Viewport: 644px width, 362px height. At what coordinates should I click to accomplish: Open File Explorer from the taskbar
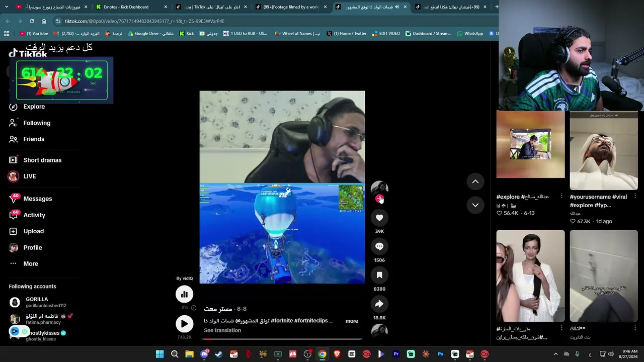189,354
